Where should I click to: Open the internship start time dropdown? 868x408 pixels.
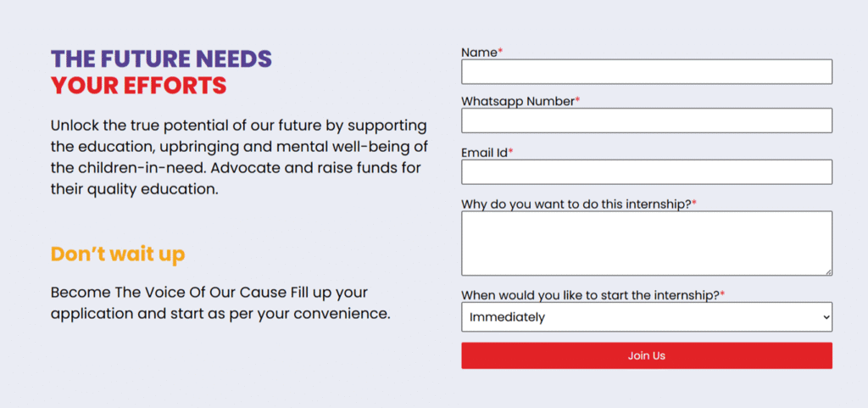(646, 317)
